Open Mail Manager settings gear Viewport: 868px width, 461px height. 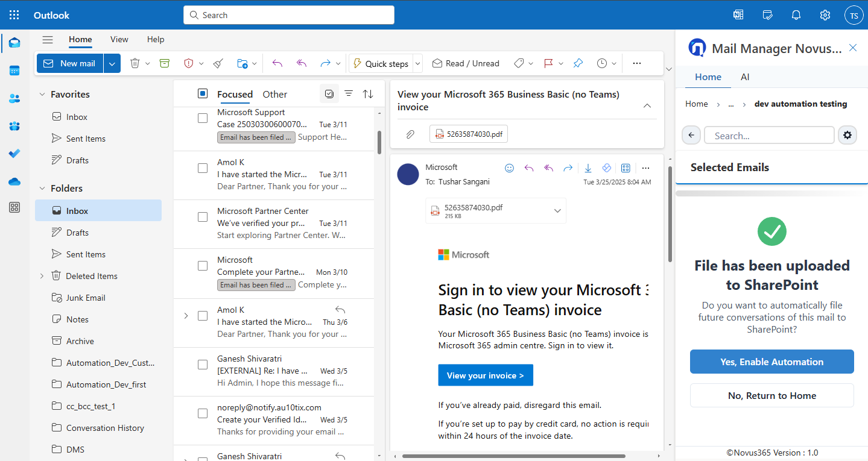click(847, 135)
